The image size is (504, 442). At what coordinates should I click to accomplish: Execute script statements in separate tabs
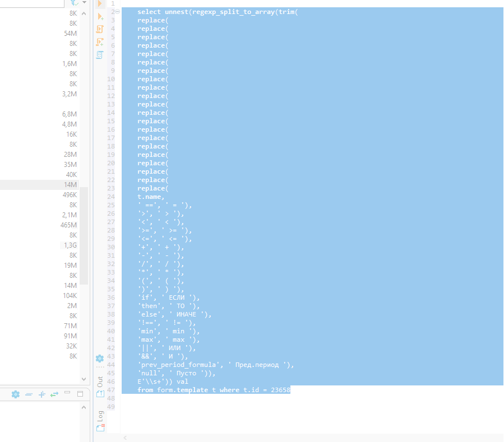(100, 42)
